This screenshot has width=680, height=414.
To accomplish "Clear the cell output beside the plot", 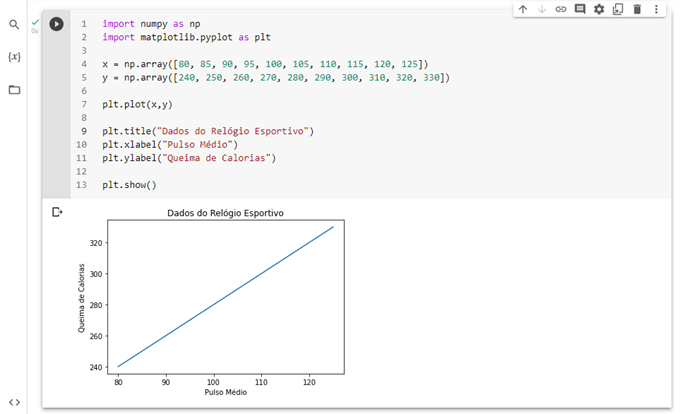I will (57, 211).
